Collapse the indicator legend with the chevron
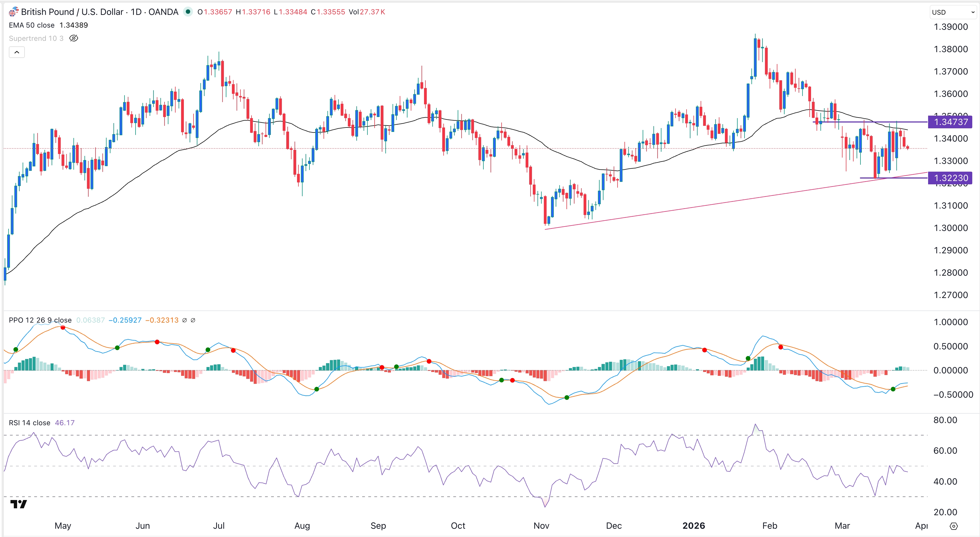The width and height of the screenshot is (980, 537). [x=17, y=52]
